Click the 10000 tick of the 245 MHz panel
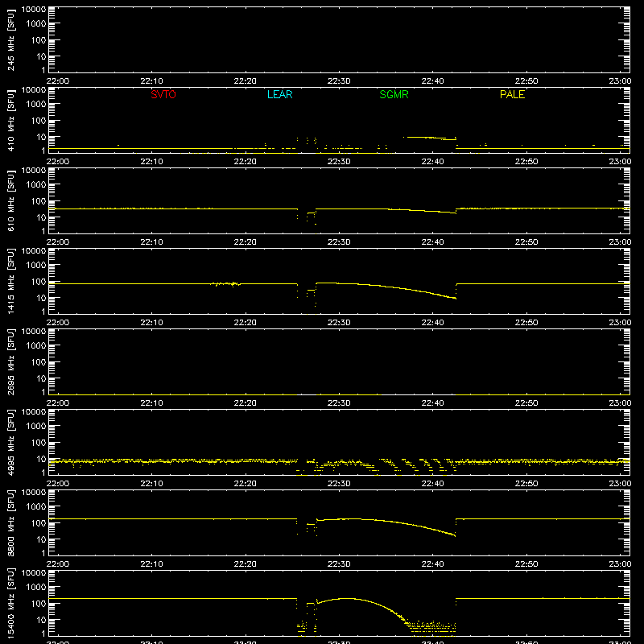 [x=33, y=9]
